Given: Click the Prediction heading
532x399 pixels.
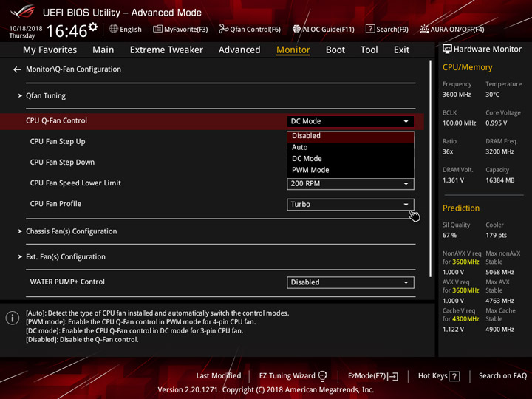Looking at the screenshot, I should coord(461,208).
